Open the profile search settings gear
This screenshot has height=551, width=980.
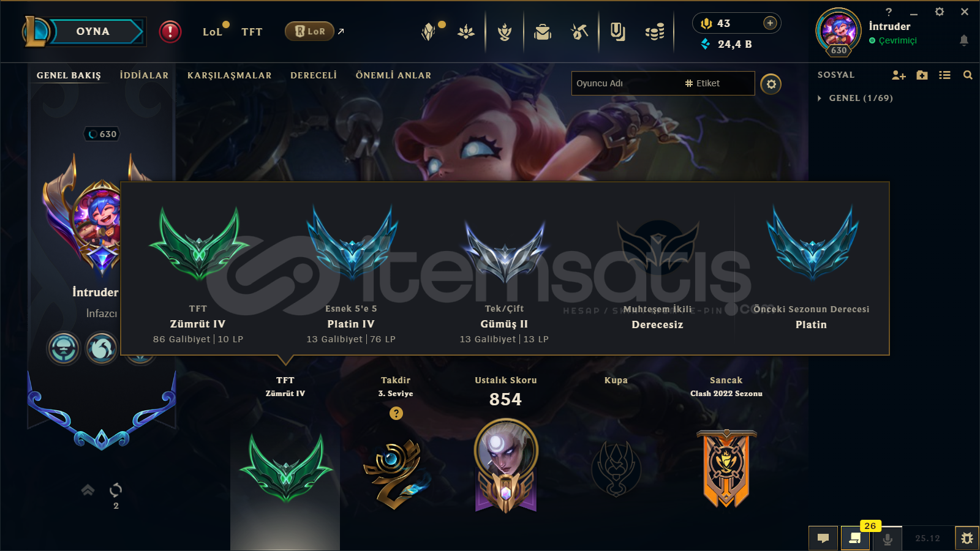click(x=771, y=84)
